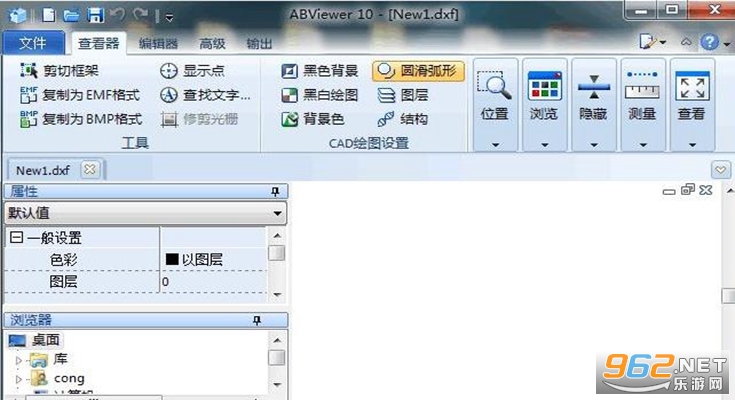
Task: Collapse the ribbon with the up chevron
Action: pos(686,42)
